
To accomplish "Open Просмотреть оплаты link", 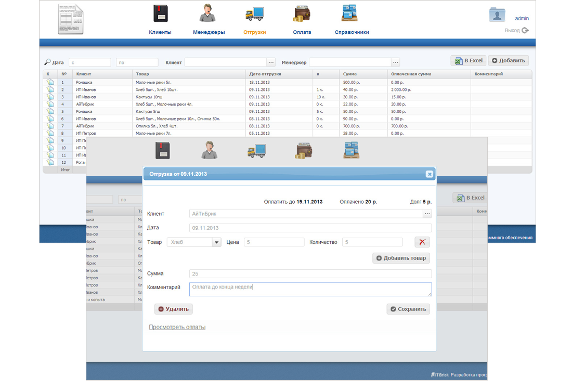I will click(177, 327).
